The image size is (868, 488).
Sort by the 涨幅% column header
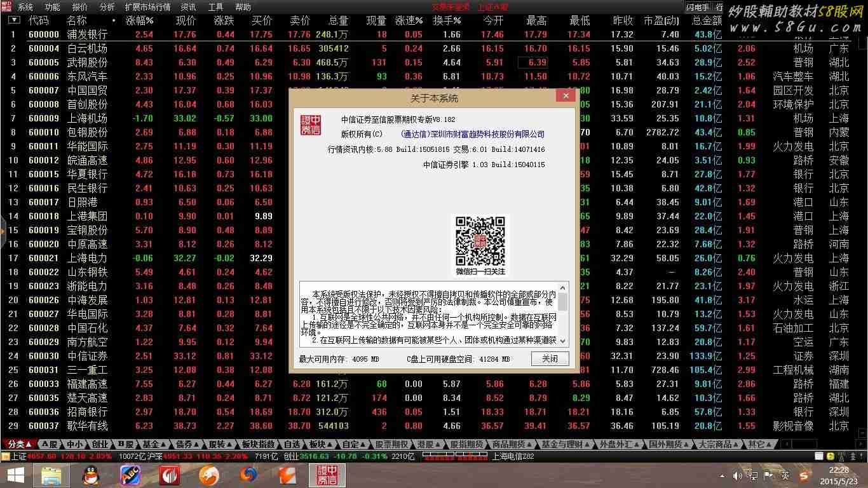[140, 20]
